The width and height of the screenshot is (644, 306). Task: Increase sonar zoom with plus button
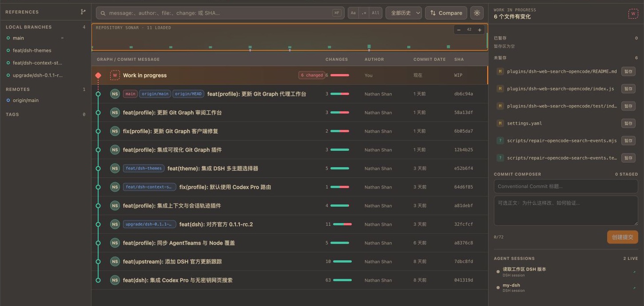click(x=479, y=30)
